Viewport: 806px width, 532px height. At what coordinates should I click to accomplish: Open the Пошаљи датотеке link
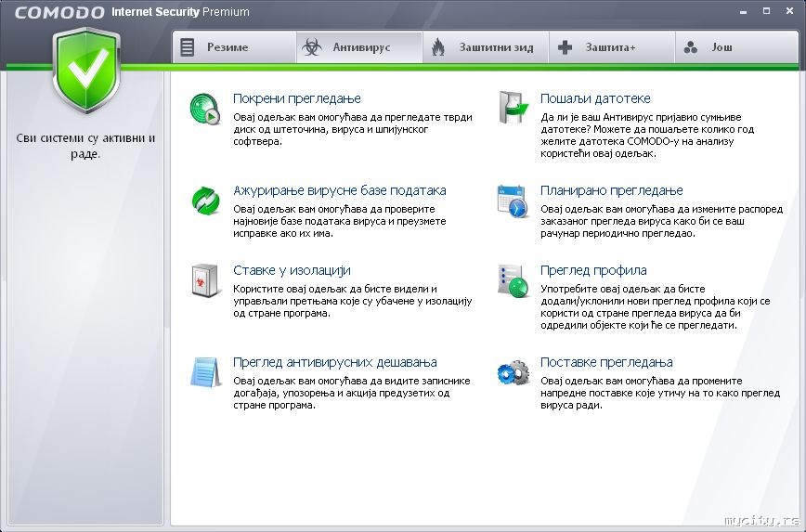(x=595, y=98)
